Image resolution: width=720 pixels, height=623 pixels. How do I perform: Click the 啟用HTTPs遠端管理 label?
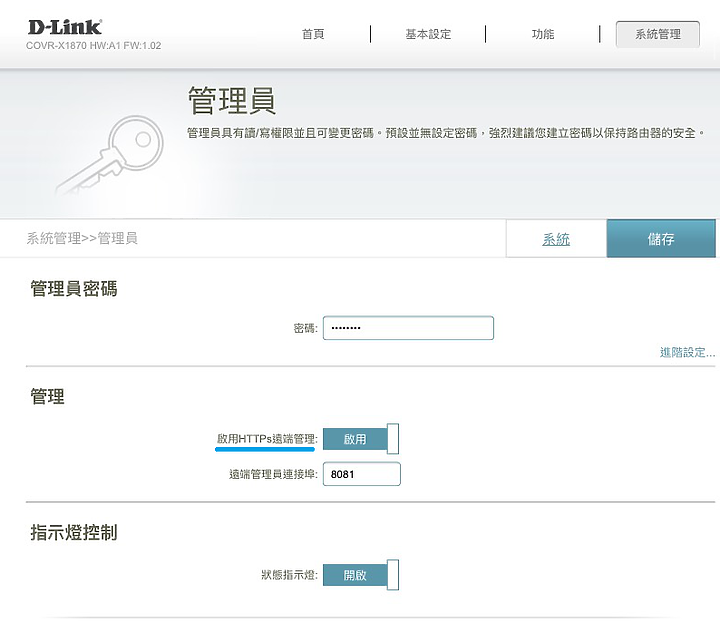(x=267, y=439)
